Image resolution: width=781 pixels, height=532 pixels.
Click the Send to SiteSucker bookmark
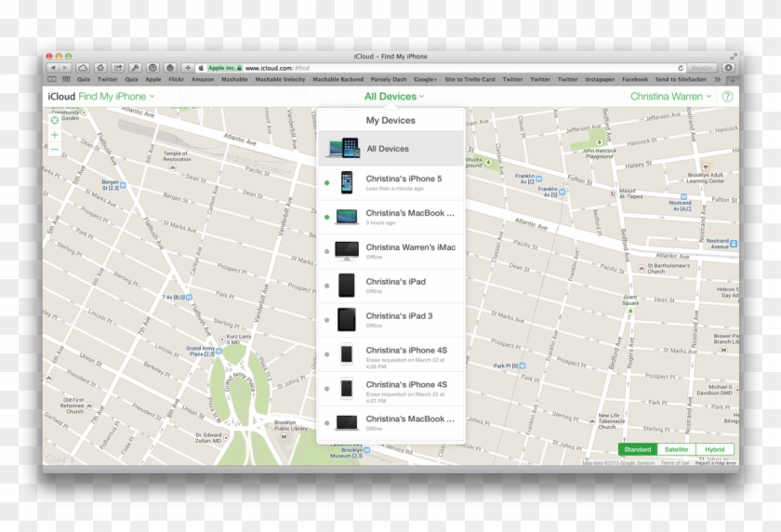pyautogui.click(x=681, y=79)
